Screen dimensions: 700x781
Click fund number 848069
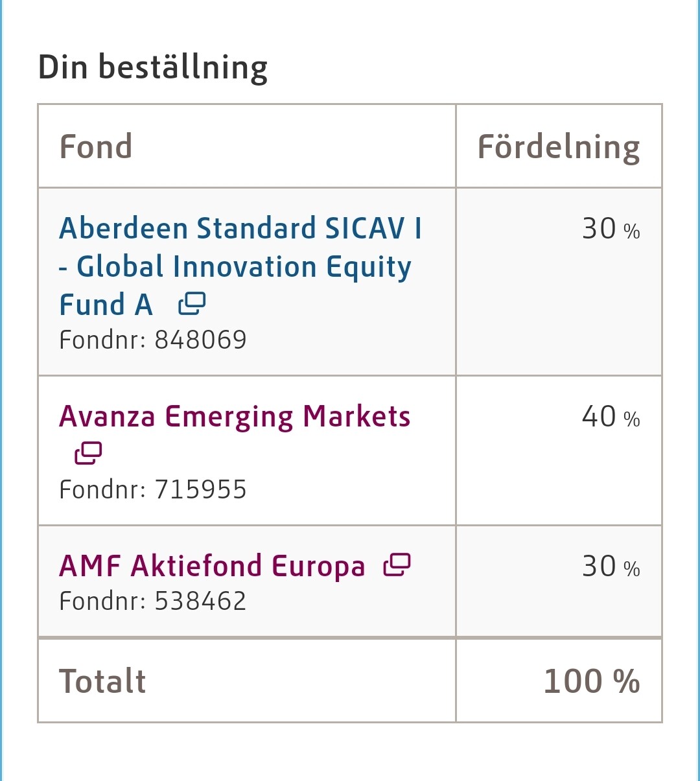(x=200, y=340)
